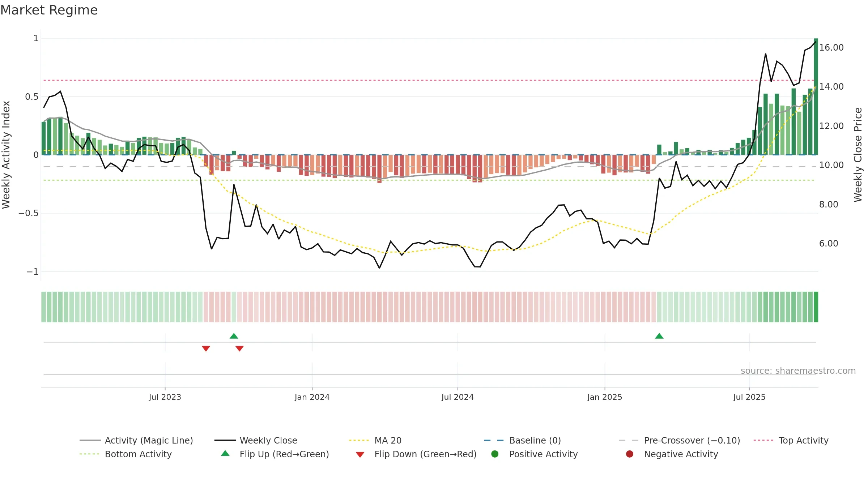Click the tallest green bar at far right

tap(816, 97)
